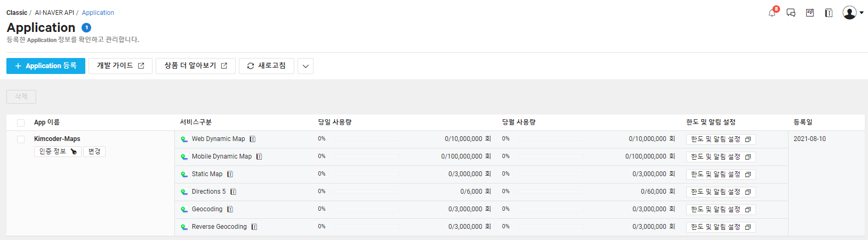Open 상품 더 알아보기
The width and height of the screenshot is (868, 240).
[x=196, y=66]
